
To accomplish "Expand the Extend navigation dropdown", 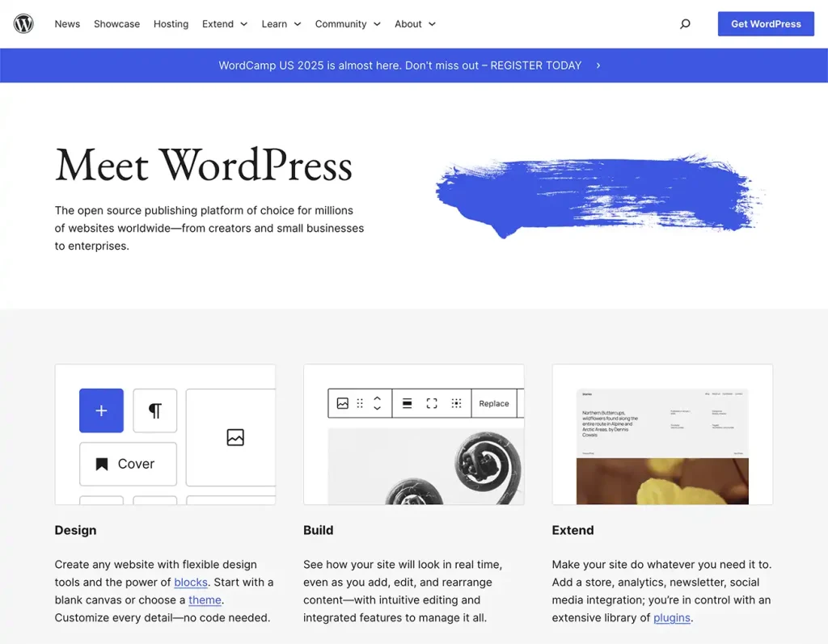I will (x=224, y=24).
